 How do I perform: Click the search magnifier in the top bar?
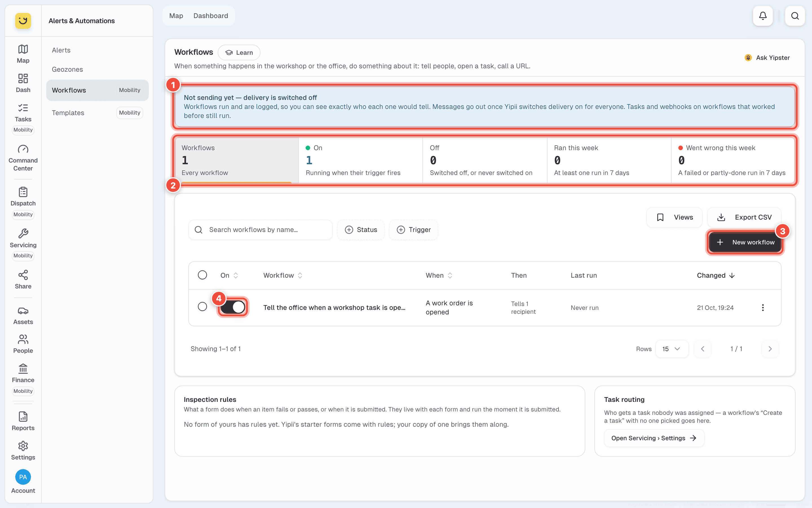(x=795, y=16)
